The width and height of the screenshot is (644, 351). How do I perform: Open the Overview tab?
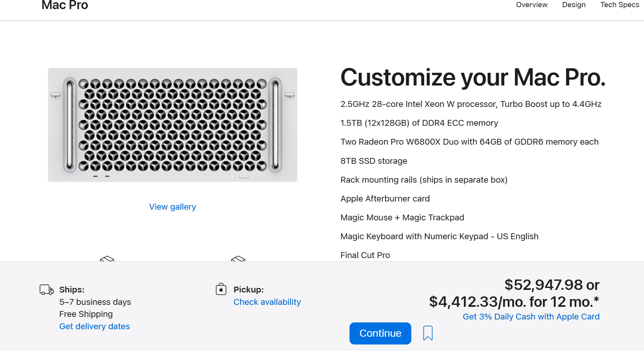532,5
